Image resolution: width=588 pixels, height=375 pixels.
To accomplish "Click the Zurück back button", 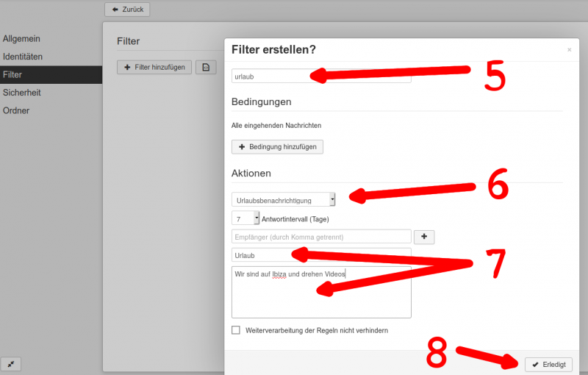I will pyautogui.click(x=127, y=10).
